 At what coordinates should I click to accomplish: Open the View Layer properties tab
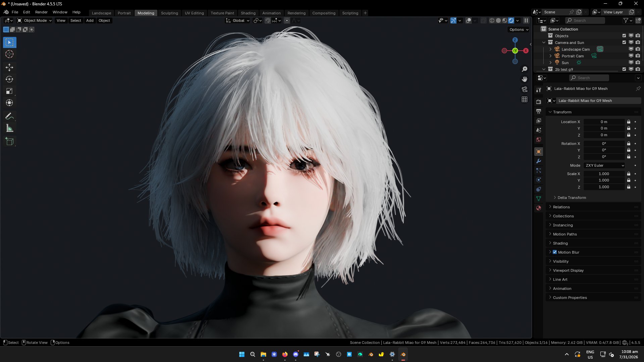point(539,121)
